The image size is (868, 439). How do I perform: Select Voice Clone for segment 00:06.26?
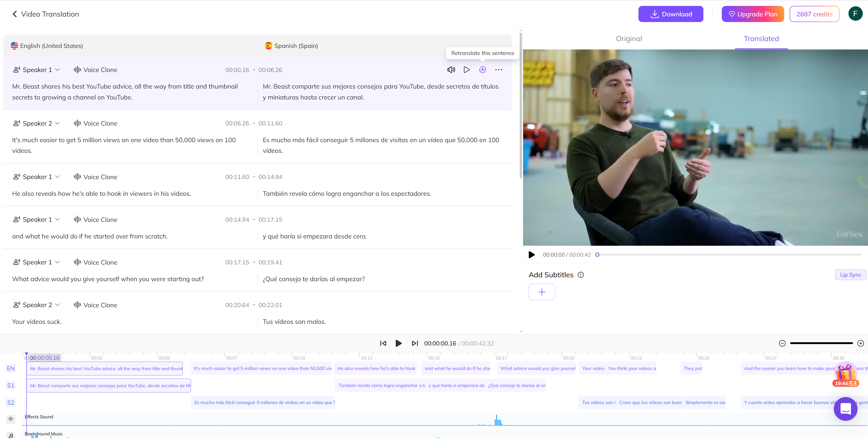95,123
